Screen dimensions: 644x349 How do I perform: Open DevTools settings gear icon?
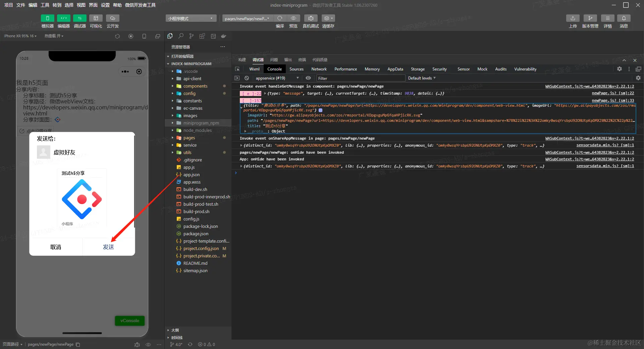tap(619, 69)
